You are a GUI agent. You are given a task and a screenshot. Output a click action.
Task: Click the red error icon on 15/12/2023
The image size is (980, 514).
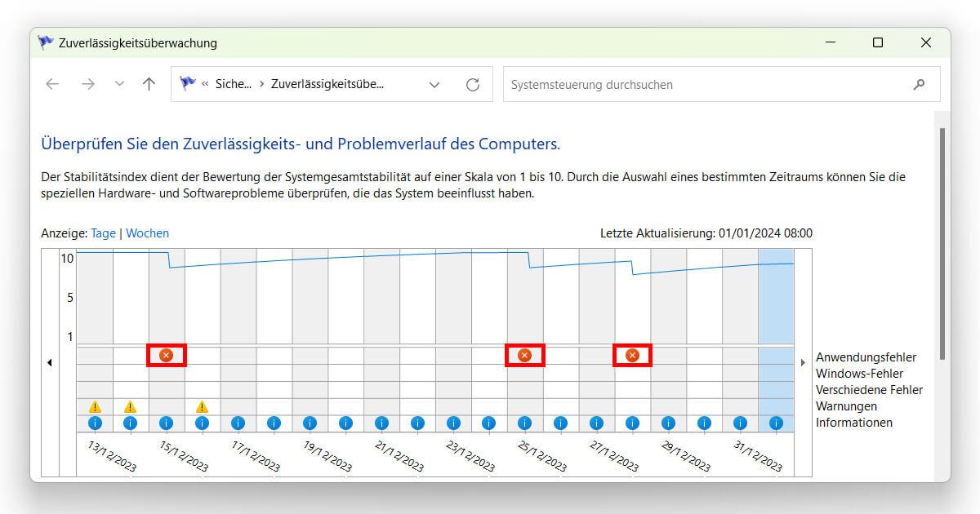click(x=166, y=355)
